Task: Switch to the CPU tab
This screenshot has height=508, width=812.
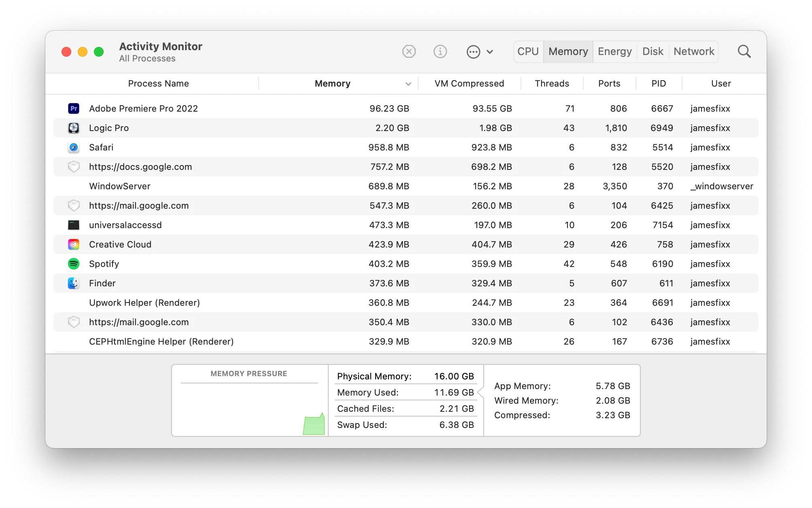Action: [528, 52]
